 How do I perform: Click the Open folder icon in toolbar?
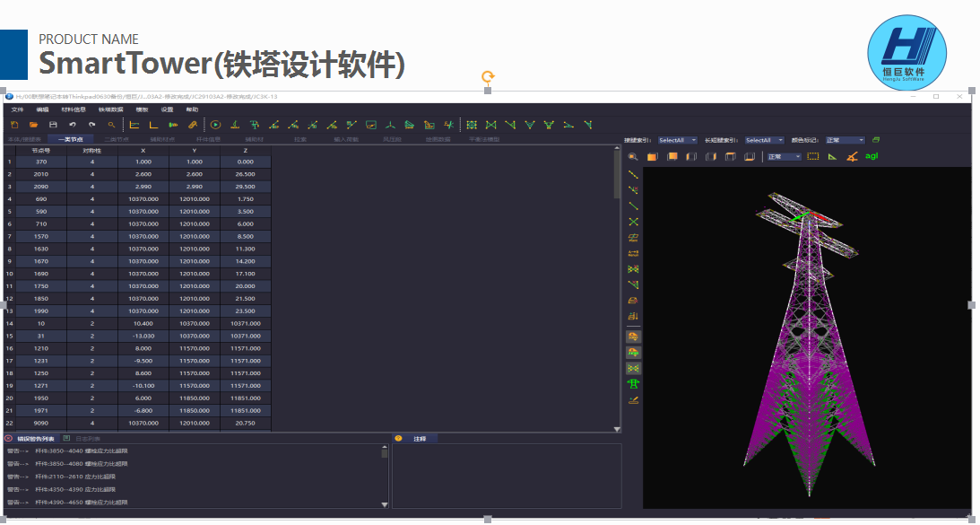click(x=34, y=125)
